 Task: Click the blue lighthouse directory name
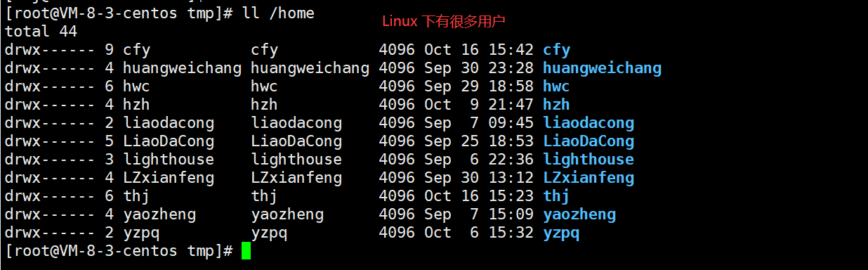588,160
